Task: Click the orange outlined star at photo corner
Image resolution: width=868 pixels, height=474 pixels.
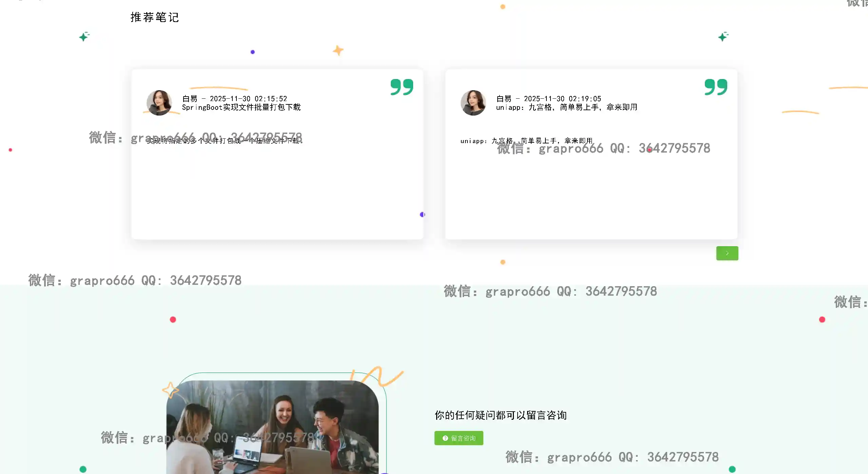Action: coord(170,390)
